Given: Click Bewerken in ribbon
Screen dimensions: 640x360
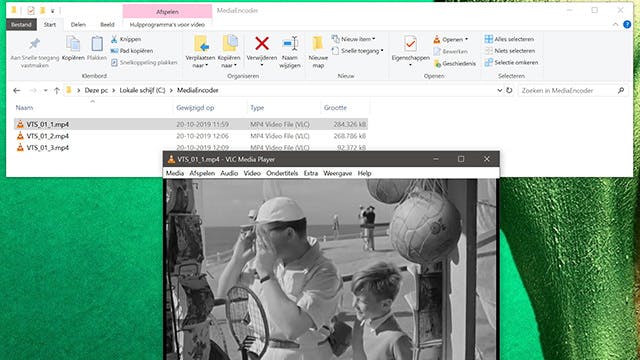Looking at the screenshot, I should coord(450,51).
